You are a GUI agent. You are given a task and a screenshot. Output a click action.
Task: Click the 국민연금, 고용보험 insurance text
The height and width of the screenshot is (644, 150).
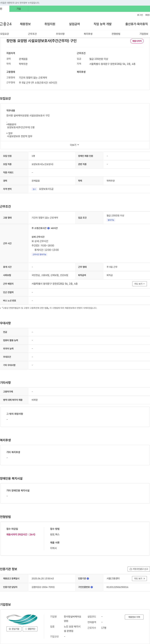pyautogui.click(x=50, y=275)
